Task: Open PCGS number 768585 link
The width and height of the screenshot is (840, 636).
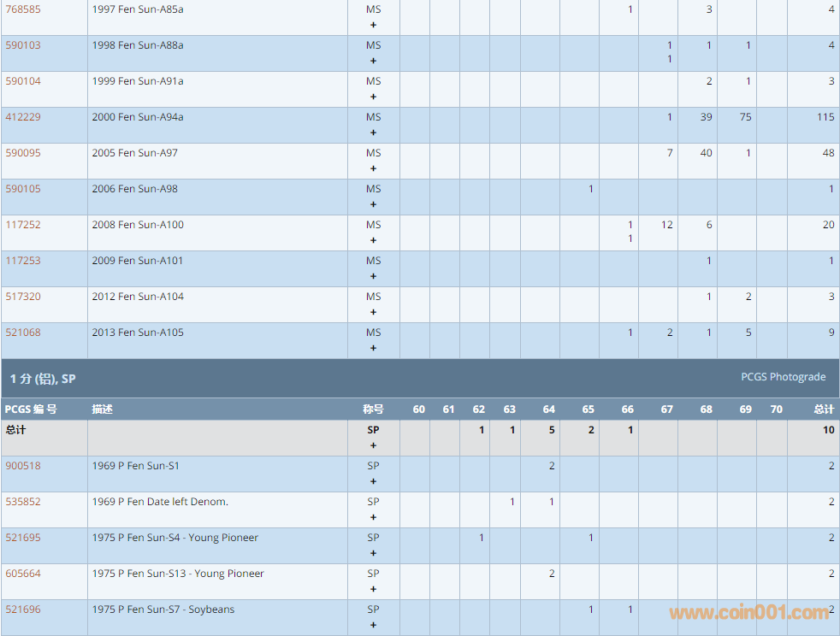Action: click(x=23, y=9)
